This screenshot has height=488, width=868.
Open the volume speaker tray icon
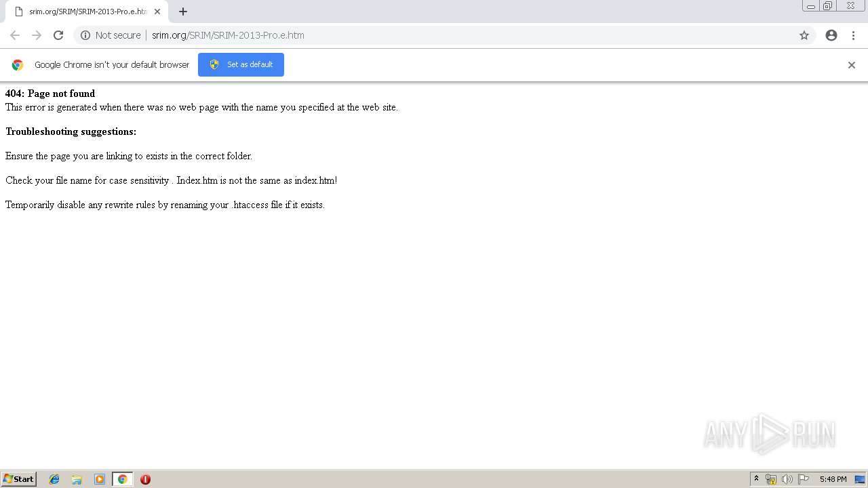[787, 479]
